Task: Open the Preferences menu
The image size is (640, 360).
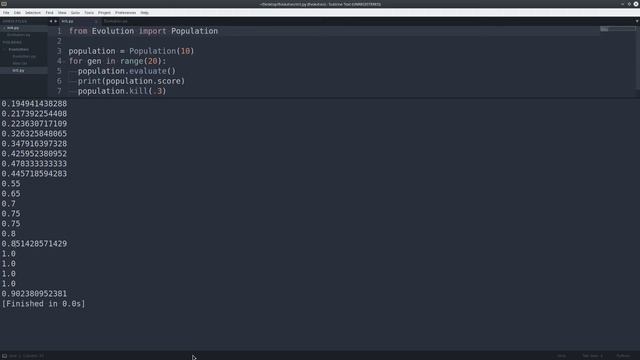Action: [126, 13]
